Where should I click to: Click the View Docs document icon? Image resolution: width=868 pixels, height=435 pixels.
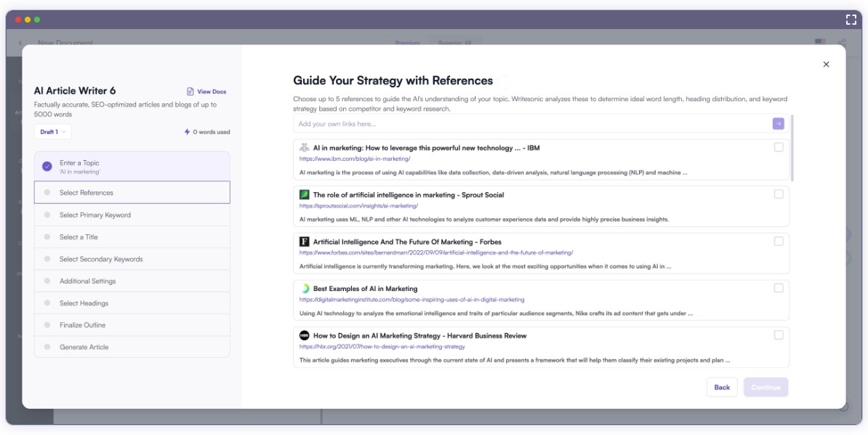[x=190, y=92]
